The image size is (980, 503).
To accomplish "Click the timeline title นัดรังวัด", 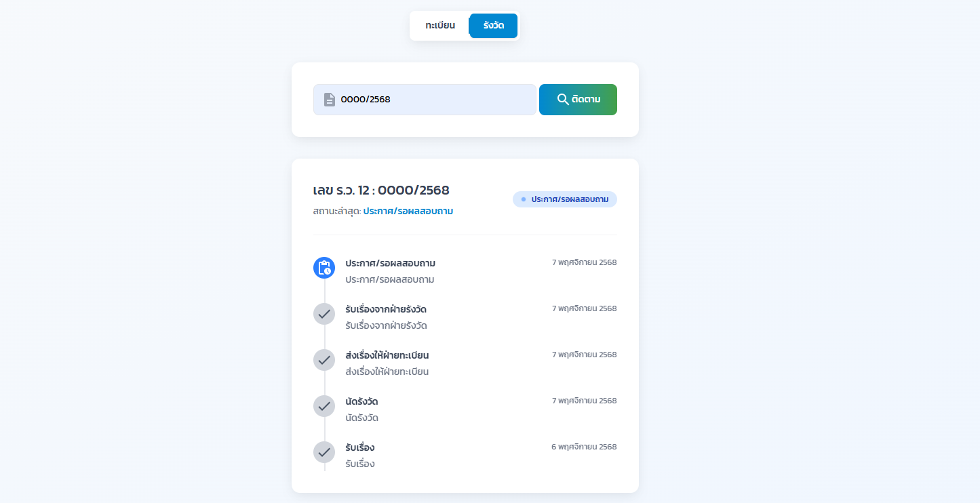I will click(361, 401).
